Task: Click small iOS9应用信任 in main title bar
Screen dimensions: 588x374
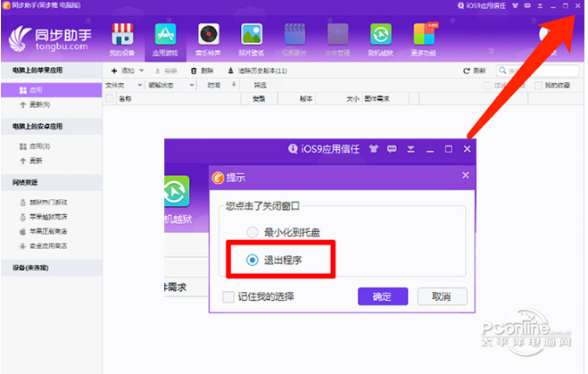Action: click(x=482, y=5)
